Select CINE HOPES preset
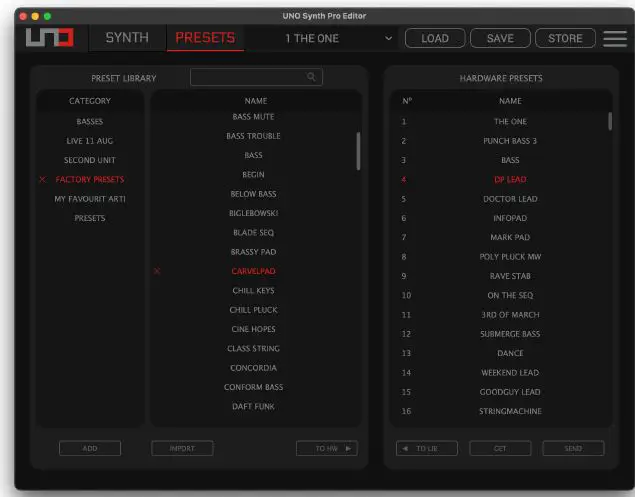 tap(254, 329)
